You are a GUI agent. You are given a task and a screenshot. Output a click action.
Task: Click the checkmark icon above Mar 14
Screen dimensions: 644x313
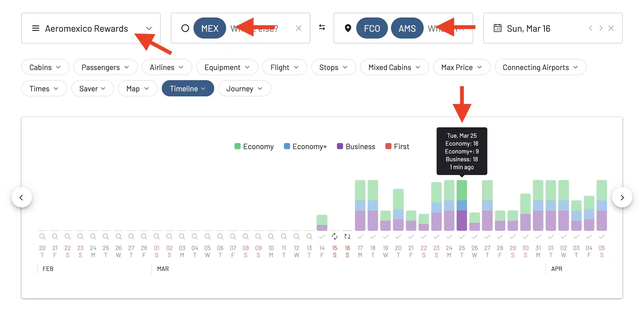pos(322,237)
